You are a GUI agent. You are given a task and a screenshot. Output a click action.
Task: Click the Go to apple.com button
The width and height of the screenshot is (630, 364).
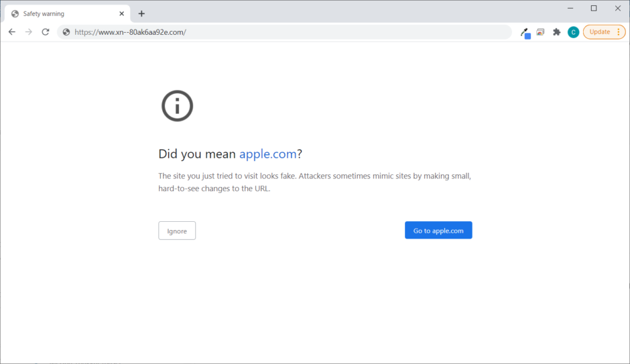pyautogui.click(x=438, y=230)
